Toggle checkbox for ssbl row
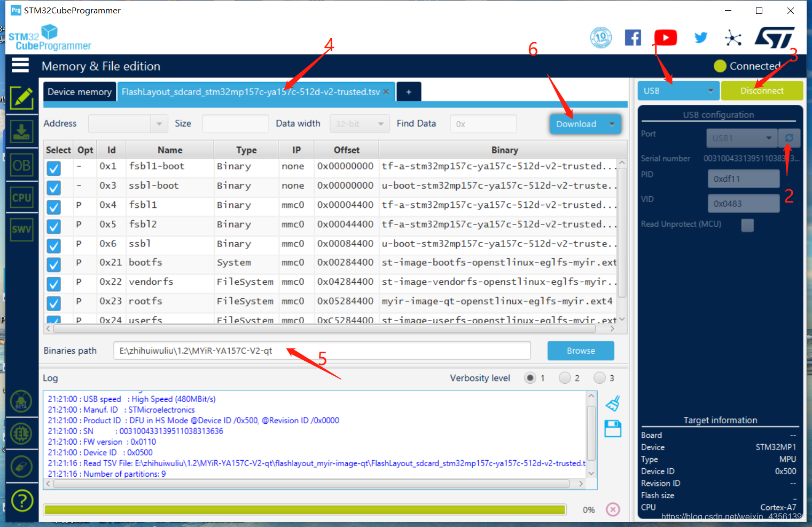 pyautogui.click(x=53, y=245)
